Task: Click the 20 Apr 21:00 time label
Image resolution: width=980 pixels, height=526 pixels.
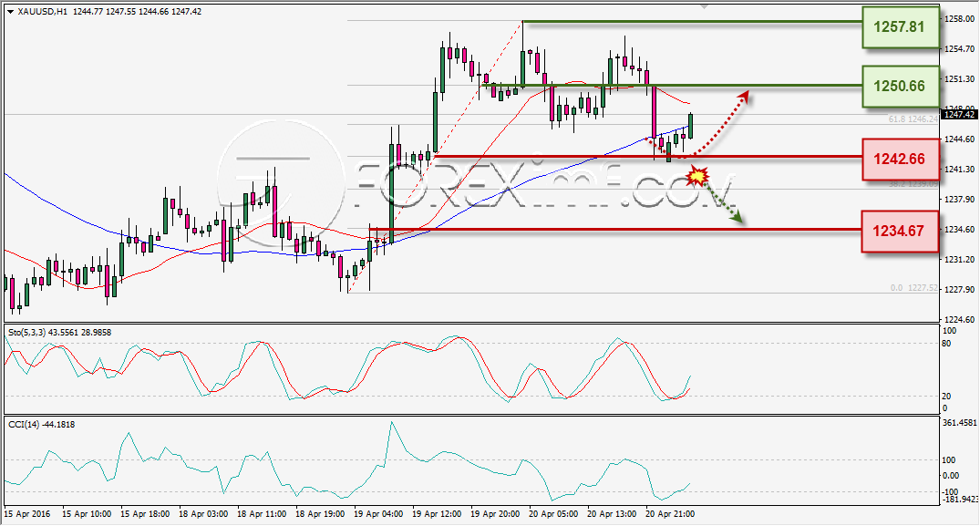Action: pyautogui.click(x=670, y=514)
